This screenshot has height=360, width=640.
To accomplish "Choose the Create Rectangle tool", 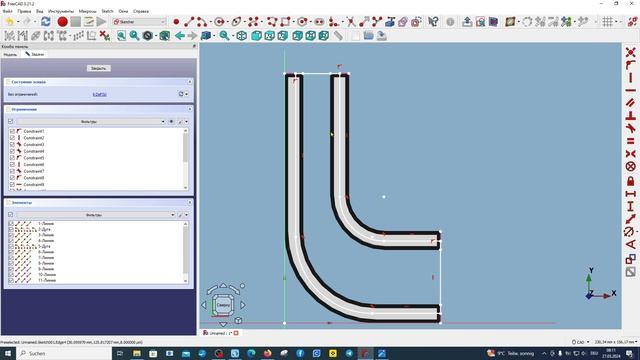I will (x=285, y=22).
